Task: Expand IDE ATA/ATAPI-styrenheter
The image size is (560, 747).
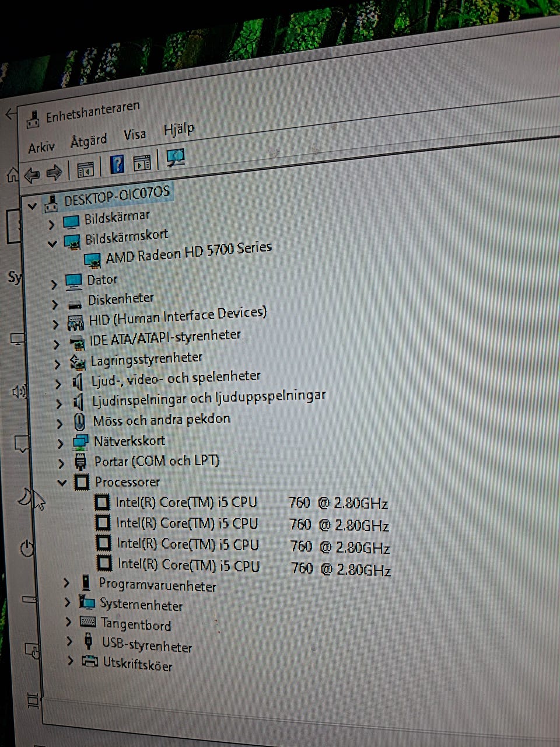Action: [57, 344]
